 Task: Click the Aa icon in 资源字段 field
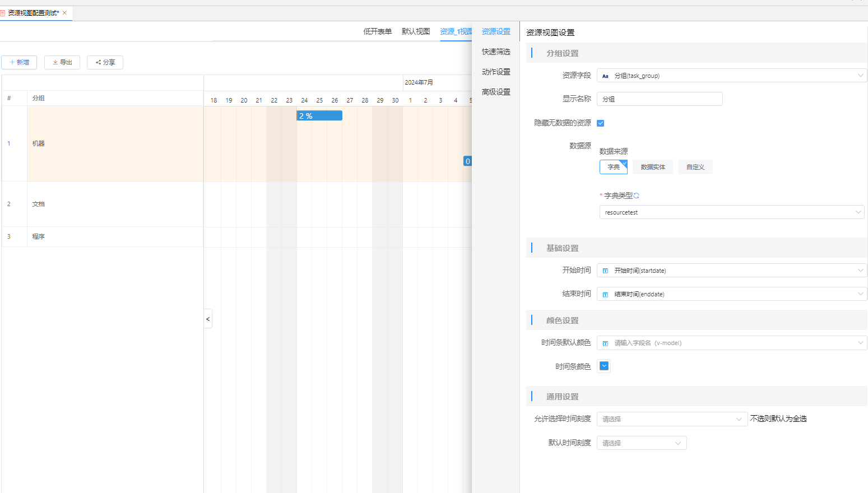pos(605,76)
